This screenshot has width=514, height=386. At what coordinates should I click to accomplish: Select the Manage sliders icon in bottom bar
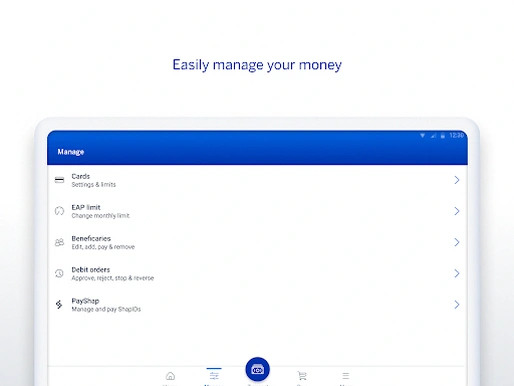tap(214, 376)
